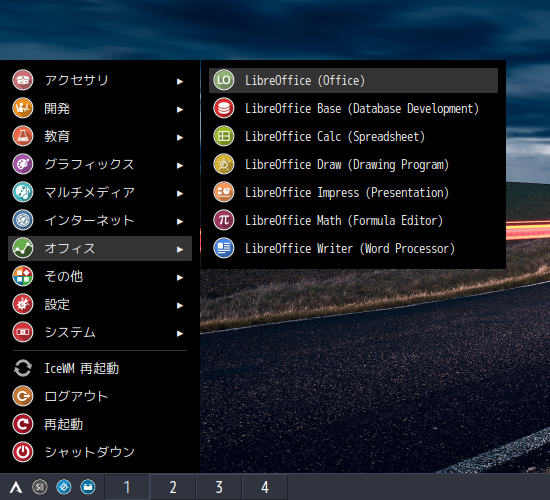Click the grey S icon in taskbar
This screenshot has height=500, width=550.
tap(40, 487)
